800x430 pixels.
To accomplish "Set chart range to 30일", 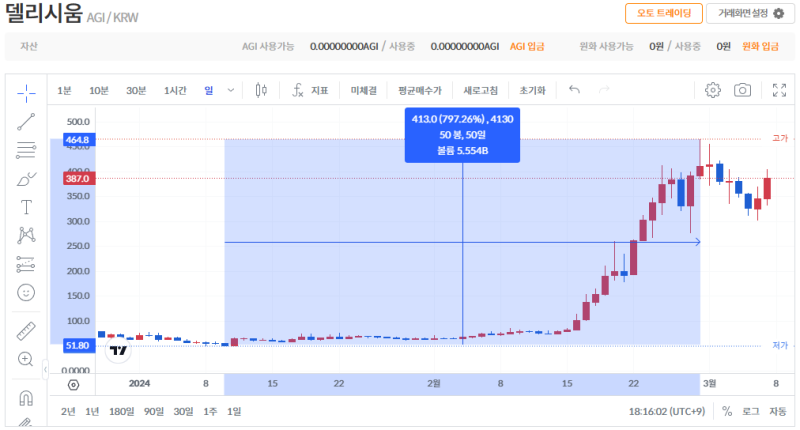I will pyautogui.click(x=183, y=411).
